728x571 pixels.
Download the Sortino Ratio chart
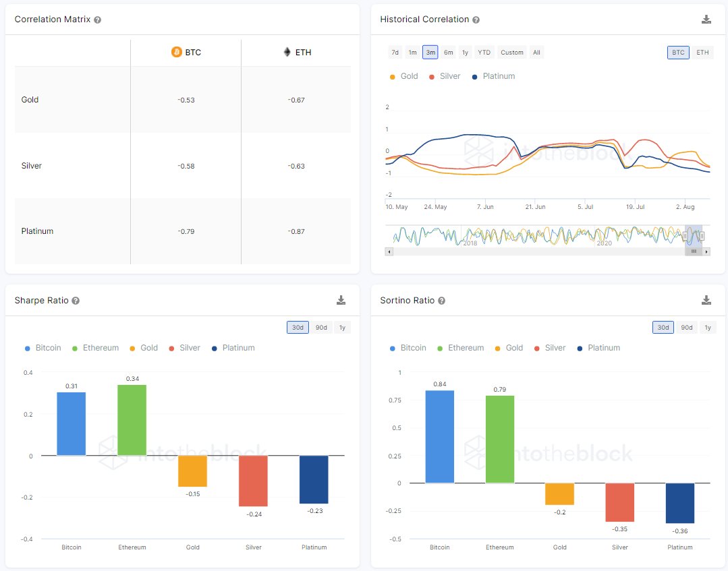pos(706,300)
